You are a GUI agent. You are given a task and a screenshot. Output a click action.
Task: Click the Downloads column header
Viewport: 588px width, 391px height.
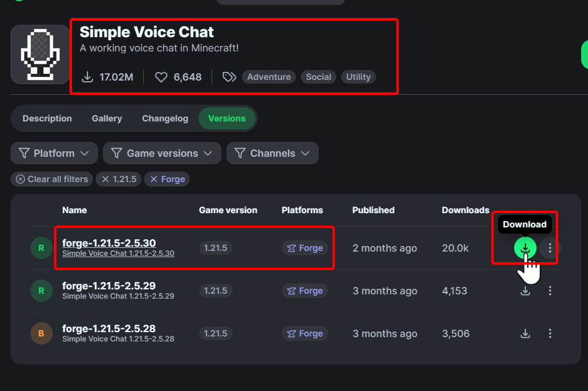[465, 210]
